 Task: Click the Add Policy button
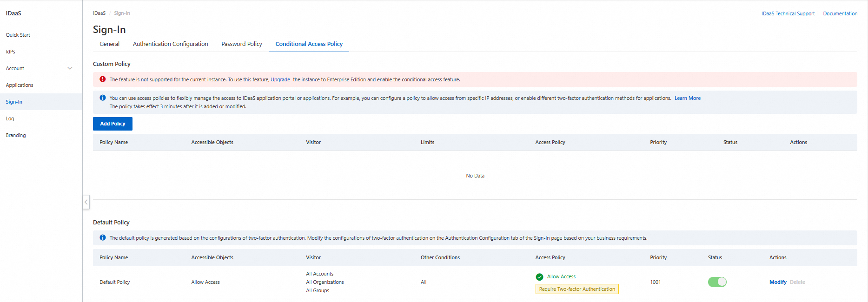(113, 124)
